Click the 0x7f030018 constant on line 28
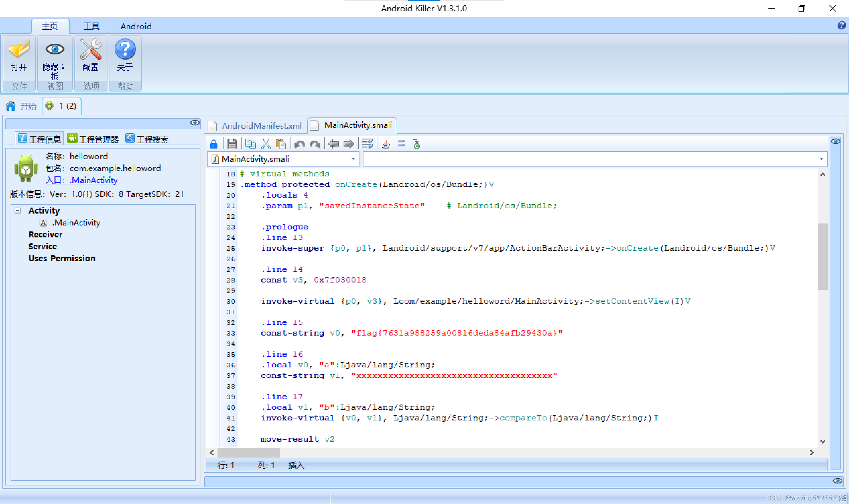The height and width of the screenshot is (504, 849). coord(340,280)
